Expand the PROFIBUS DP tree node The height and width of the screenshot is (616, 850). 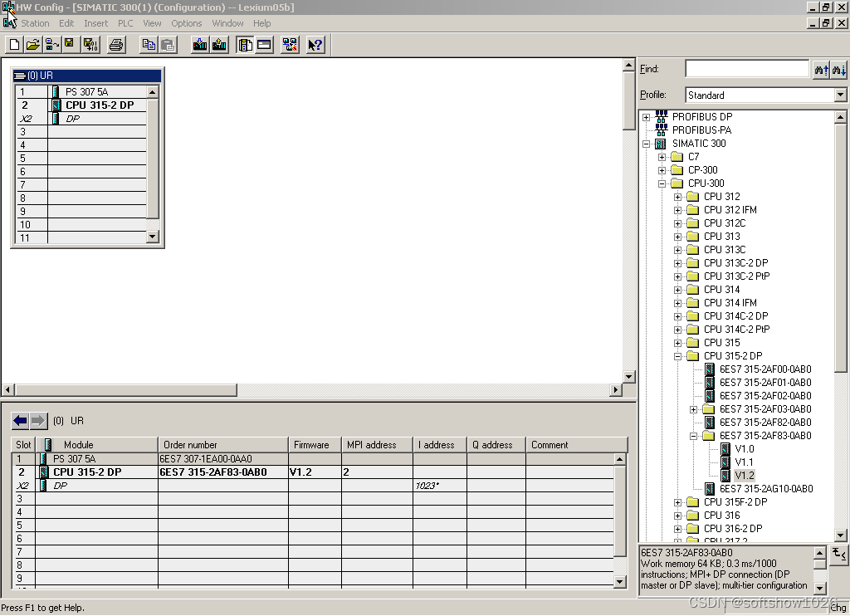(646, 117)
